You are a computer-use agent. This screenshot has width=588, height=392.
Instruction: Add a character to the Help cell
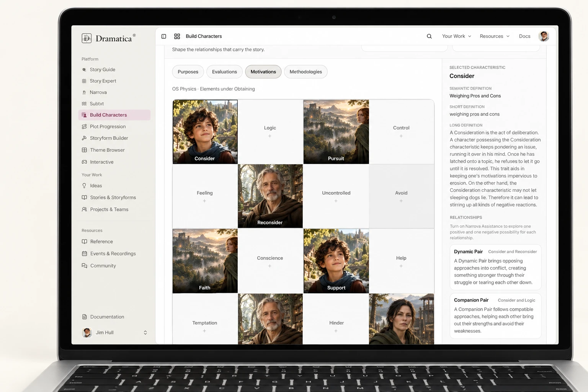pyautogui.click(x=401, y=266)
